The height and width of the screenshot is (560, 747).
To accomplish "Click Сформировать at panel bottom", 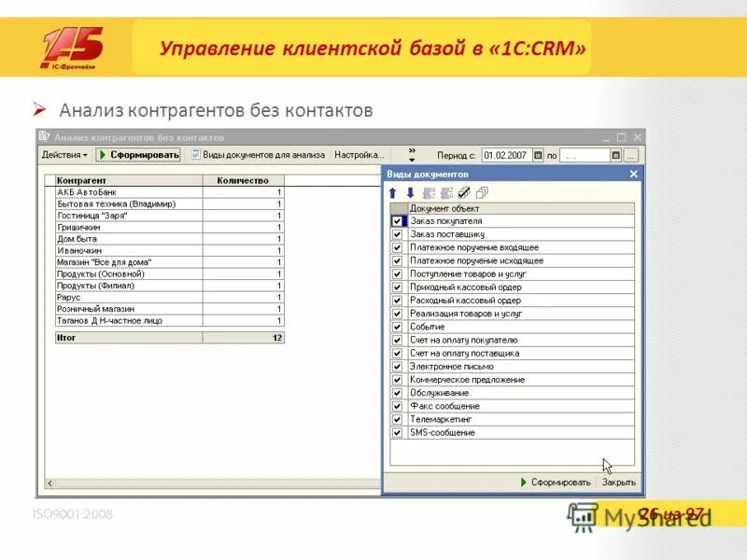I will 556,483.
